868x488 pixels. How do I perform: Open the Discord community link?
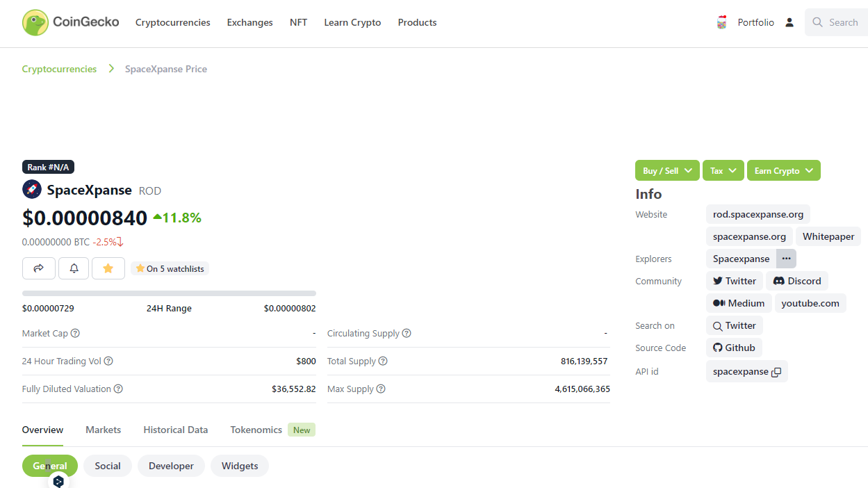(x=797, y=281)
